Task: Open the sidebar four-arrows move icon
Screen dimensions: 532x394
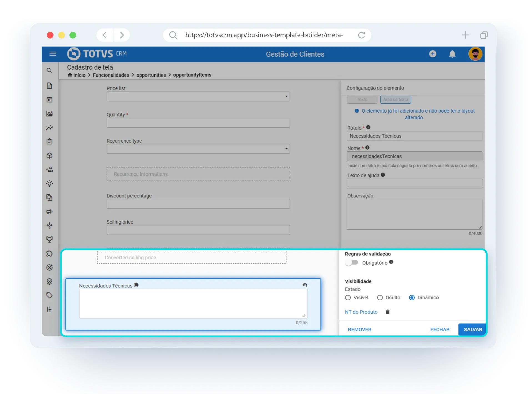Action: [49, 225]
